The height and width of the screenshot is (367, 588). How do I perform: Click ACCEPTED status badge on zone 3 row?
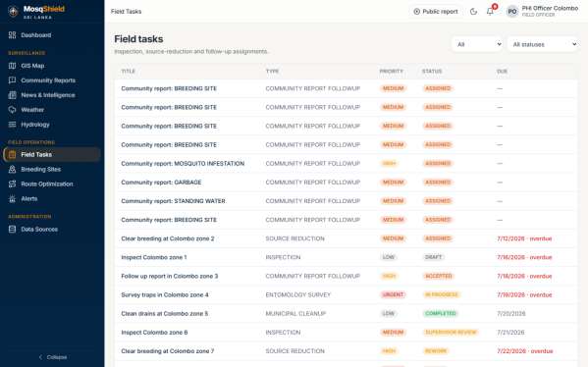point(439,276)
